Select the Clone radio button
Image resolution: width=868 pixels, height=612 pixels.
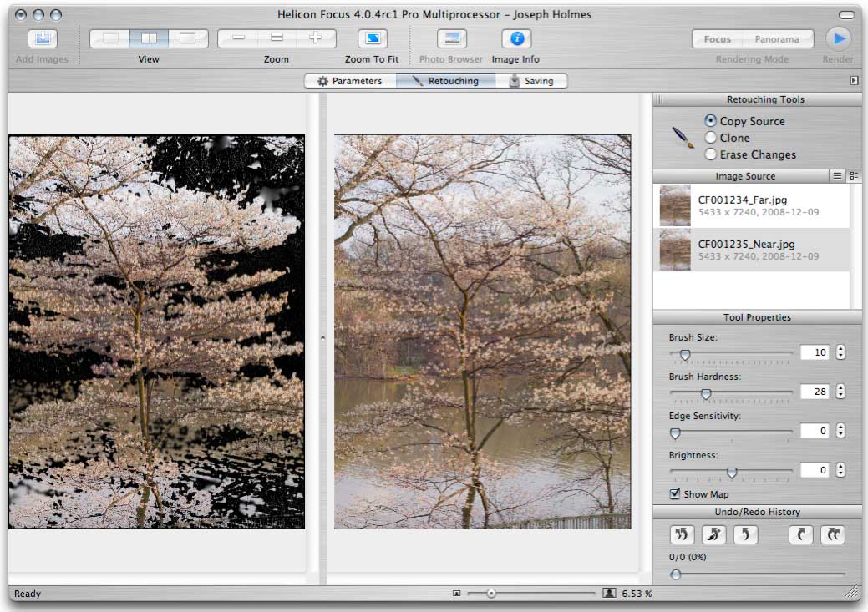pos(711,138)
